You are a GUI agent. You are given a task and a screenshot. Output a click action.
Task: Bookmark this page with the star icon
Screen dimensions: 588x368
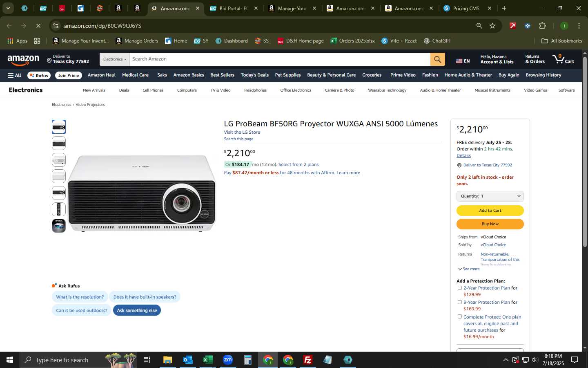coord(492,26)
